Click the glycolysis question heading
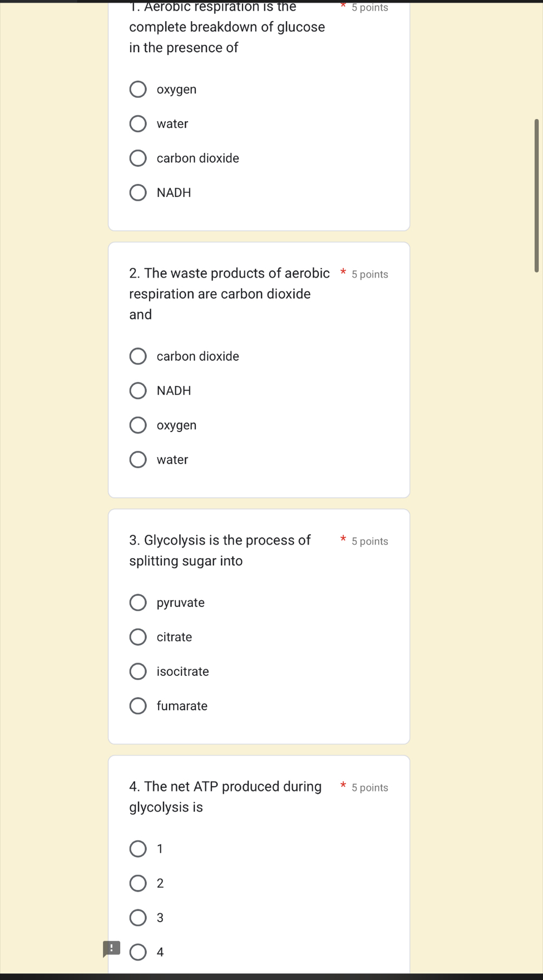 220,550
